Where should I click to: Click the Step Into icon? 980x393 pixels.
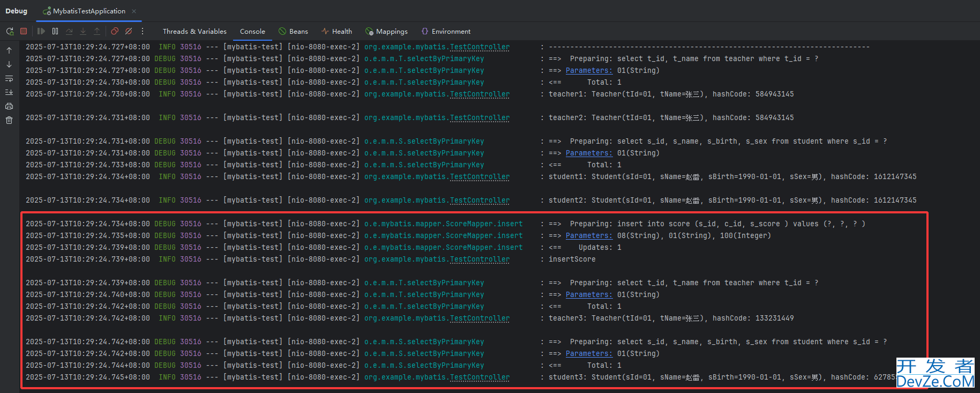[83, 31]
